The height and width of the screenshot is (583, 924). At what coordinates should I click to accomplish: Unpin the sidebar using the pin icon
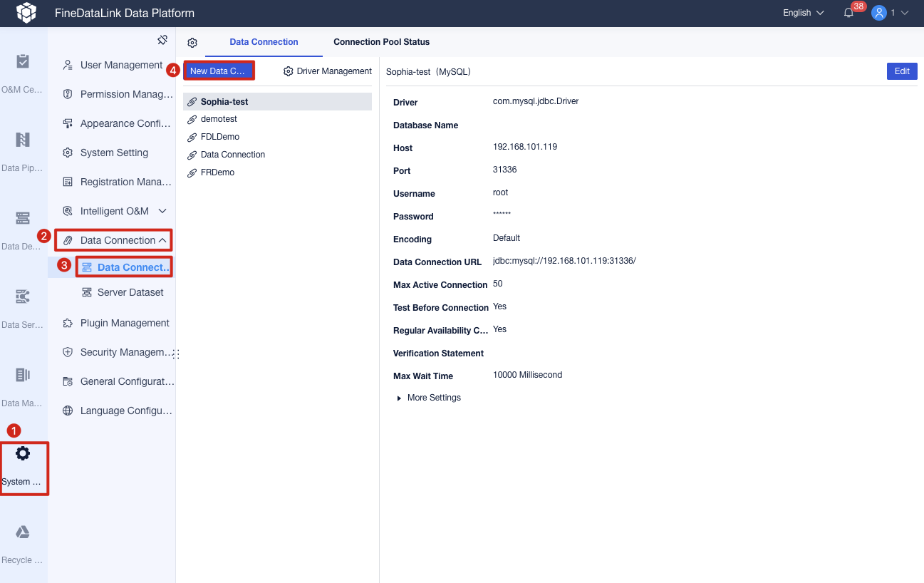coord(162,39)
